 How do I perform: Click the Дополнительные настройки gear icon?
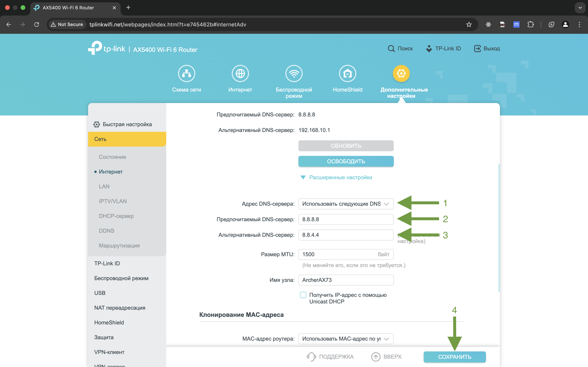pyautogui.click(x=401, y=73)
